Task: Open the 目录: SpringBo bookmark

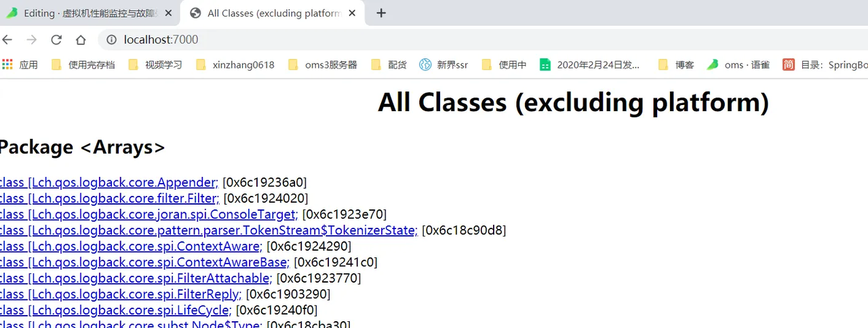Action: (825, 65)
